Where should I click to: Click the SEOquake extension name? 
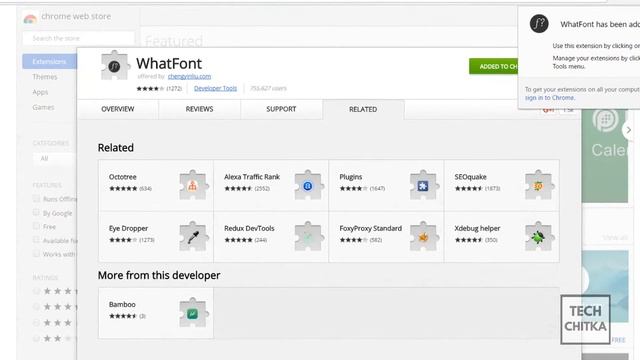470,177
